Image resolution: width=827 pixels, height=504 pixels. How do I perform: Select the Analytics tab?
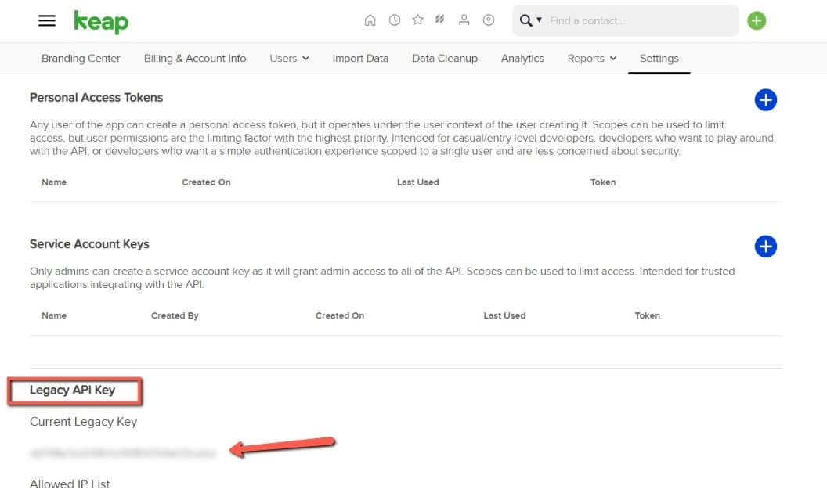pos(522,58)
